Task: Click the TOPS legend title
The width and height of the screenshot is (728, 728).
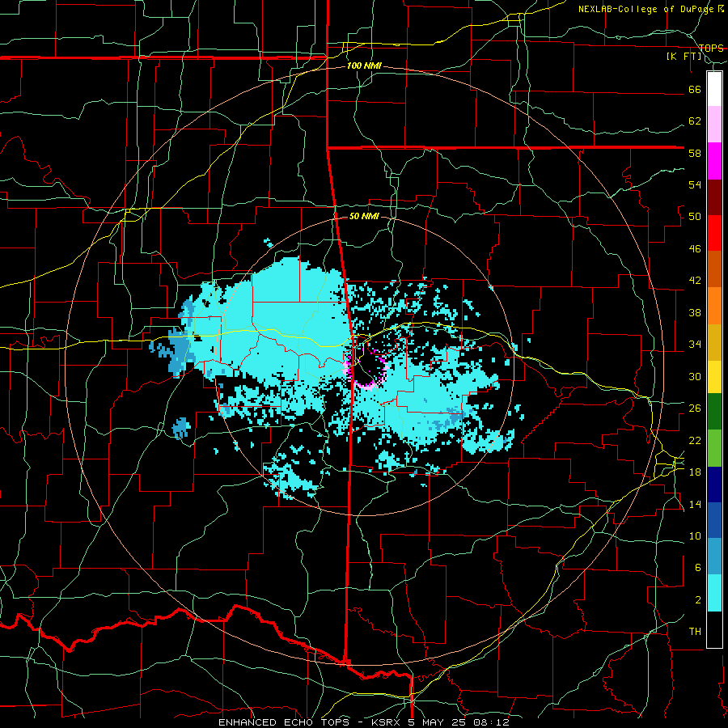Action: click(711, 48)
